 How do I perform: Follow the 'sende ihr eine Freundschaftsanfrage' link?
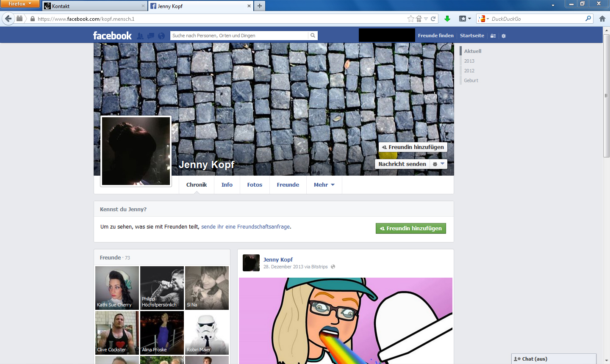point(245,227)
